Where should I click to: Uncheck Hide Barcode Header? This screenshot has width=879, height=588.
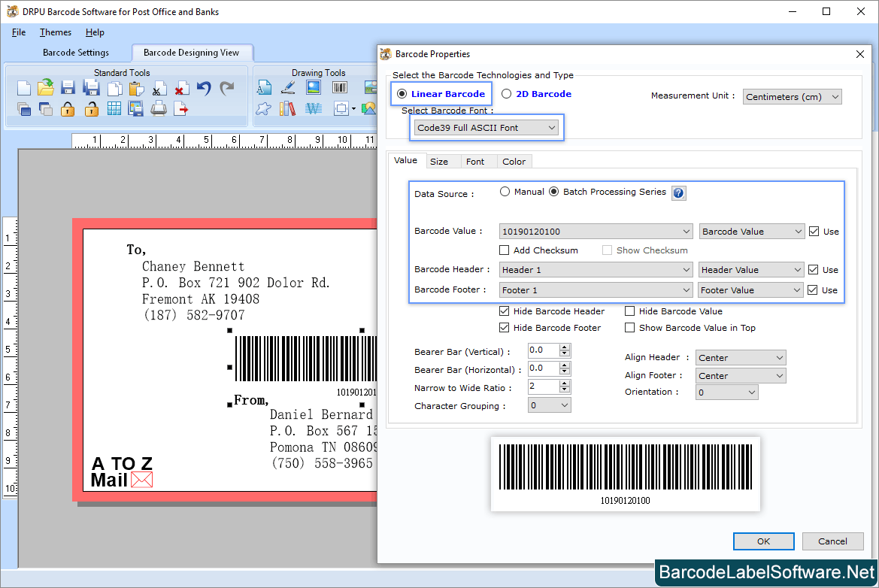[504, 311]
